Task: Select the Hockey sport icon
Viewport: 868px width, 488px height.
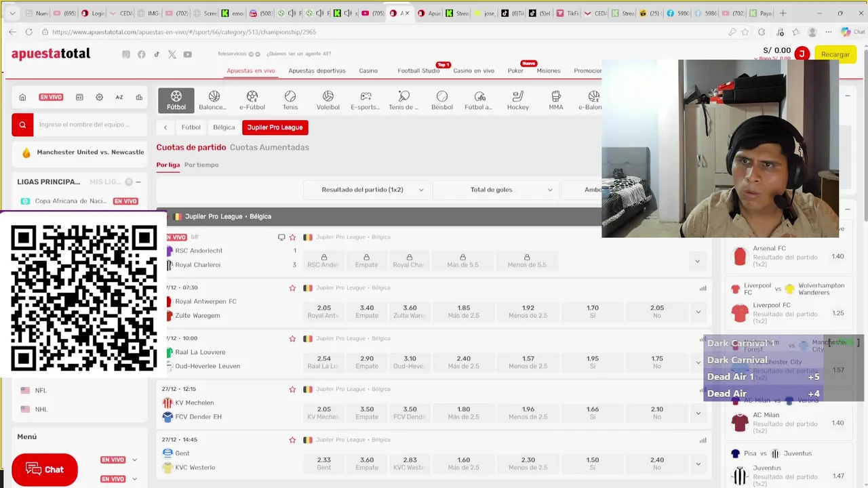Action: [x=518, y=100]
